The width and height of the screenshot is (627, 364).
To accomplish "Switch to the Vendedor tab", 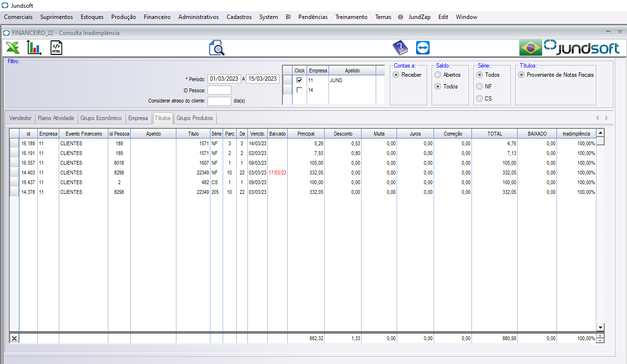I will [20, 118].
